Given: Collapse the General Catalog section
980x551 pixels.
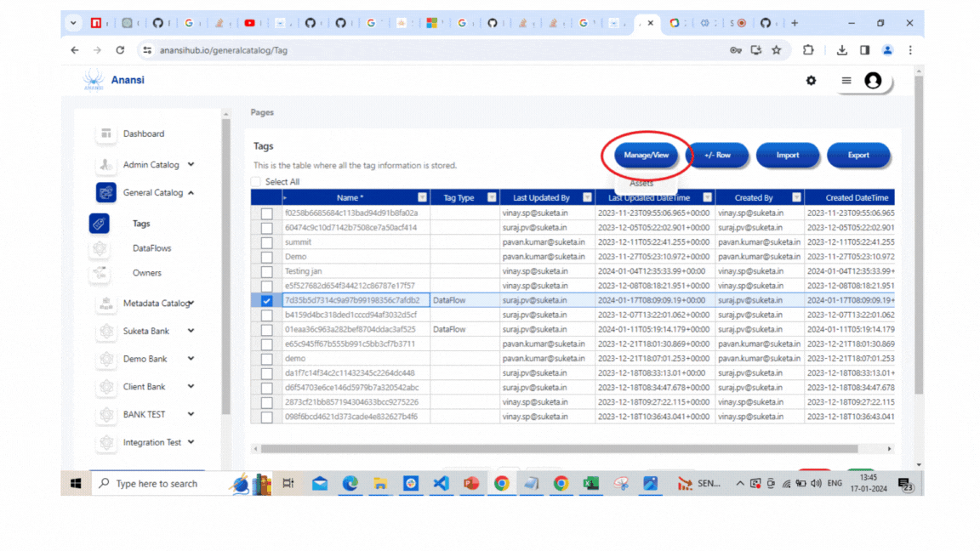Looking at the screenshot, I should click(x=191, y=193).
